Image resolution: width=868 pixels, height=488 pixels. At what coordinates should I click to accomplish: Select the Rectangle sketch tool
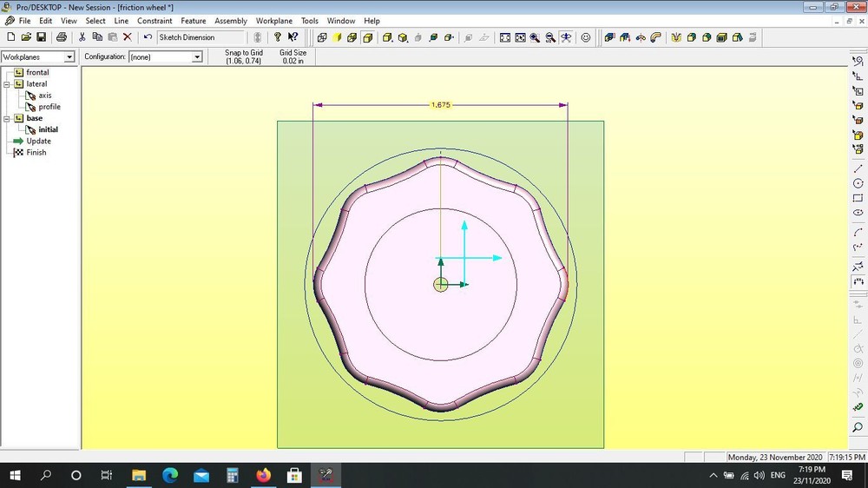[858, 198]
